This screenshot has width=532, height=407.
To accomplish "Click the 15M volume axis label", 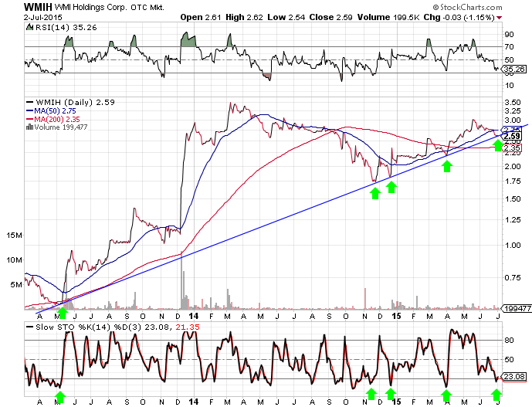I will click(x=14, y=236).
